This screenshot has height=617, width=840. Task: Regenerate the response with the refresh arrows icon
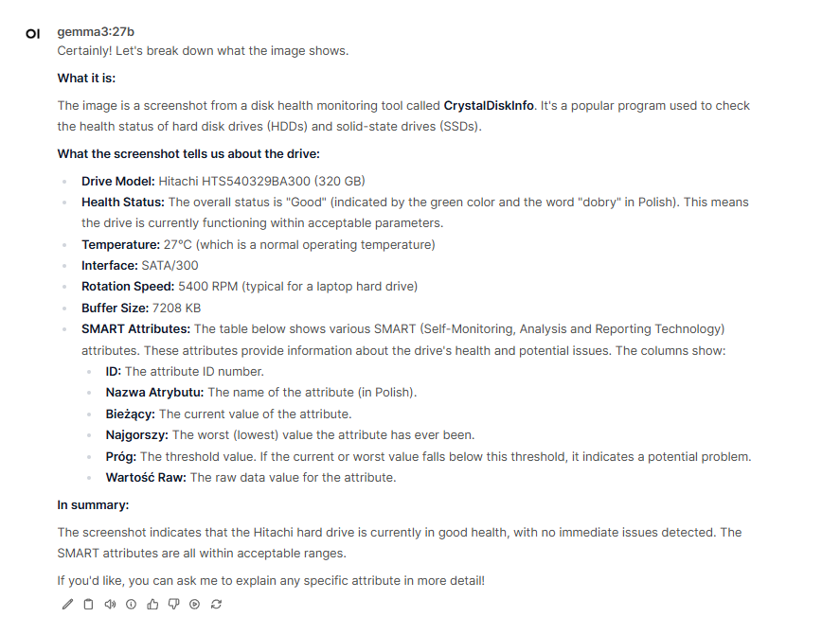click(x=216, y=604)
